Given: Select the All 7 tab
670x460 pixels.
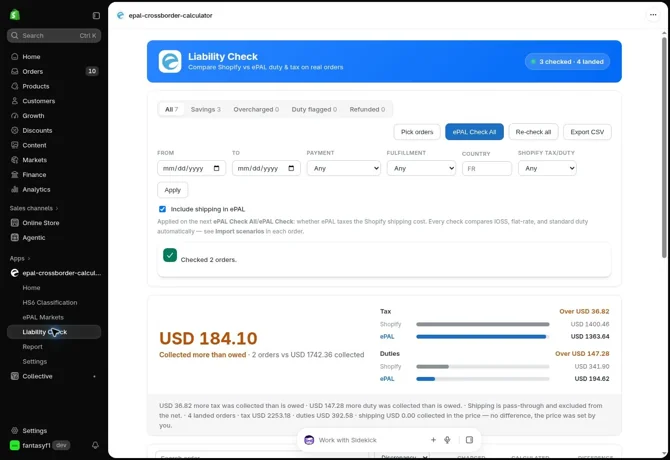Looking at the screenshot, I should click(x=171, y=109).
